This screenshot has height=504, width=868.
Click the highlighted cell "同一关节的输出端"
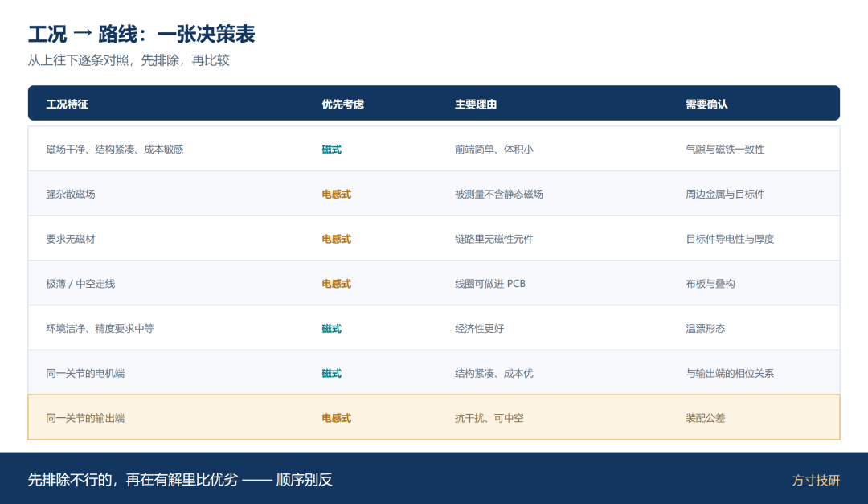click(85, 418)
